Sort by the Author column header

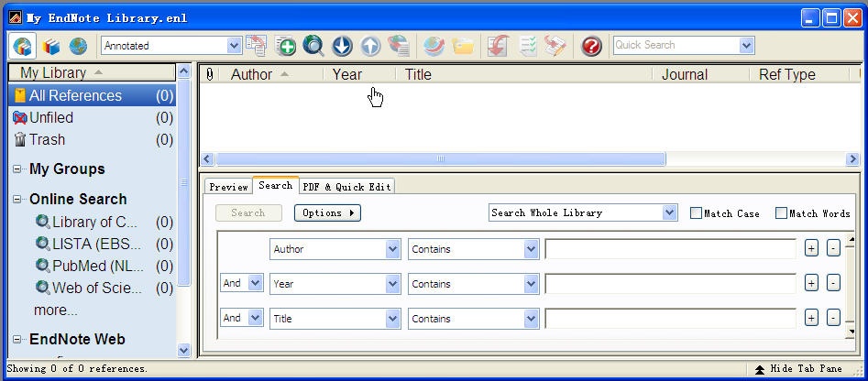click(271, 74)
